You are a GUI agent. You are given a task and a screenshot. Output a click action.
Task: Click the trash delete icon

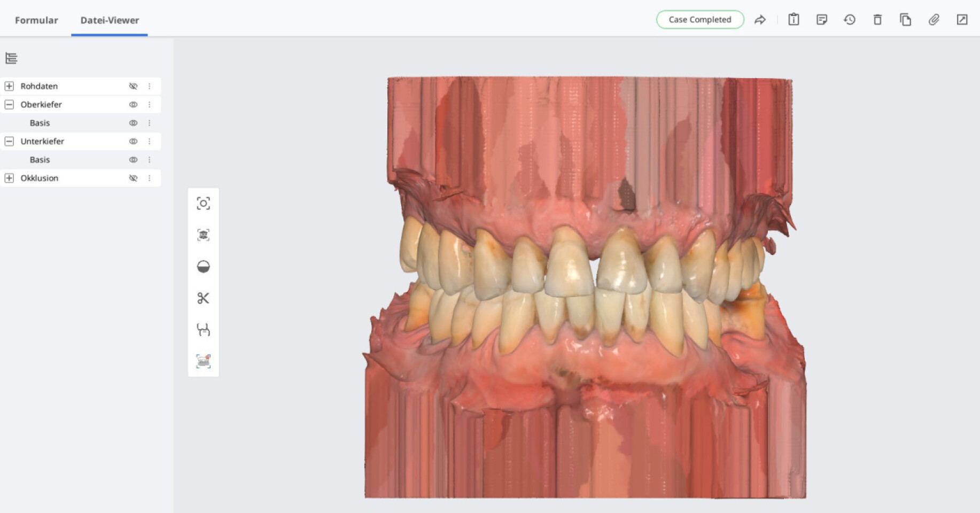[x=877, y=20]
